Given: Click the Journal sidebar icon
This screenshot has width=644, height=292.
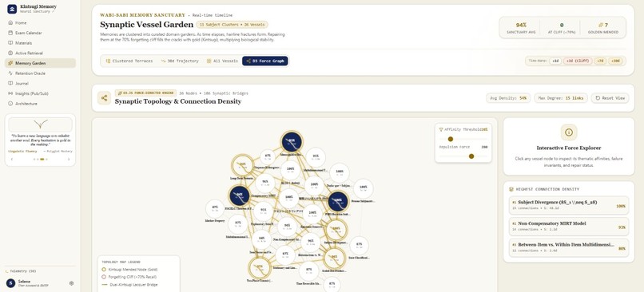Looking at the screenshot, I should click(x=10, y=83).
